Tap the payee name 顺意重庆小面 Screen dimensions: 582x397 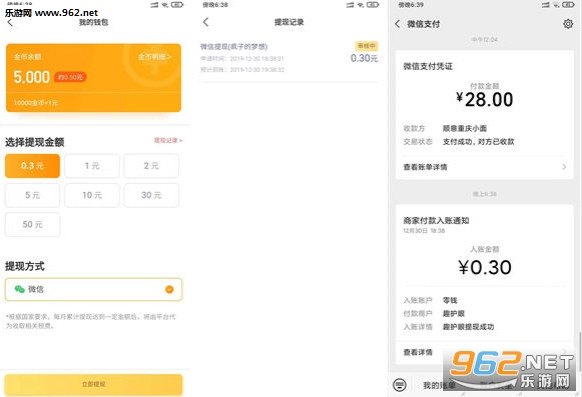(x=464, y=128)
